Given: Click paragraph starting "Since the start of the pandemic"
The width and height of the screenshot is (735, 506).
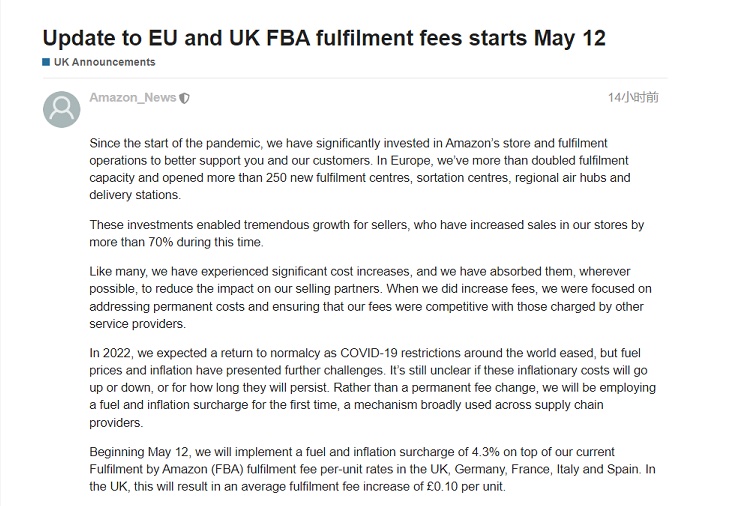Looking at the screenshot, I should pyautogui.click(x=360, y=169).
